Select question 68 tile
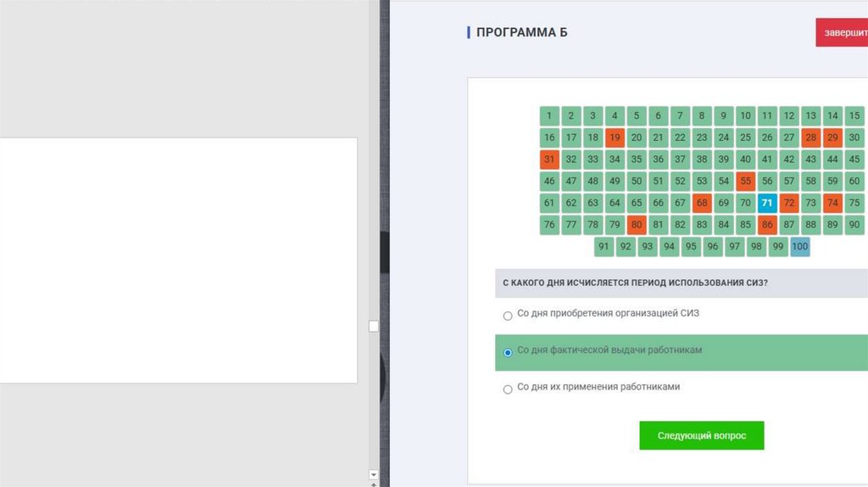Viewport: 868px width, 487px height. [702, 203]
